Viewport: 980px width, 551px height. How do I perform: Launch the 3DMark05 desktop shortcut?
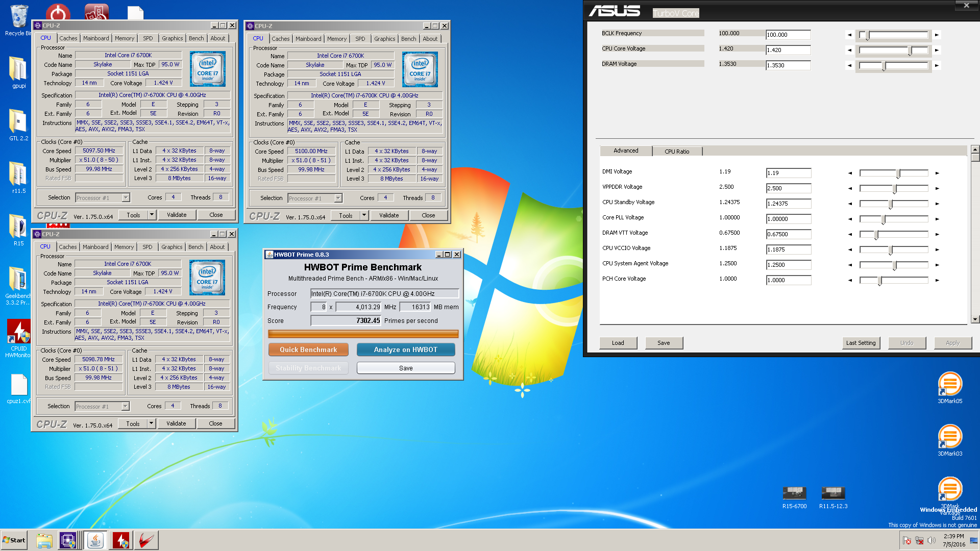(x=950, y=388)
